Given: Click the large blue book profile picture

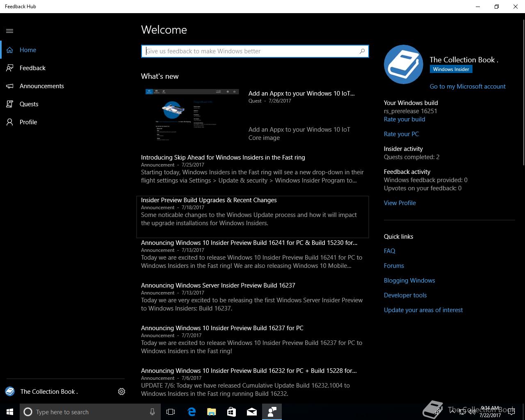Looking at the screenshot, I should tap(404, 64).
